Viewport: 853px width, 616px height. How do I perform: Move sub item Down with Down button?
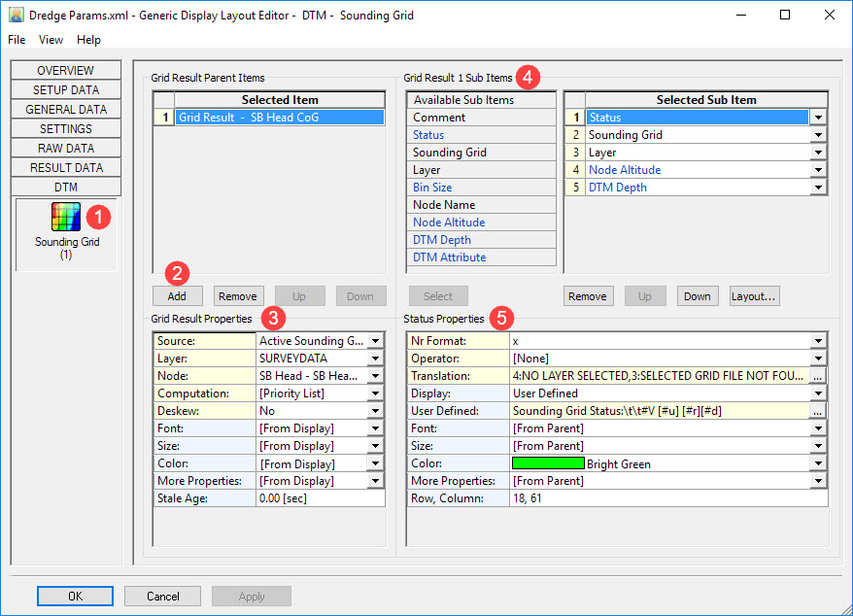coord(697,296)
